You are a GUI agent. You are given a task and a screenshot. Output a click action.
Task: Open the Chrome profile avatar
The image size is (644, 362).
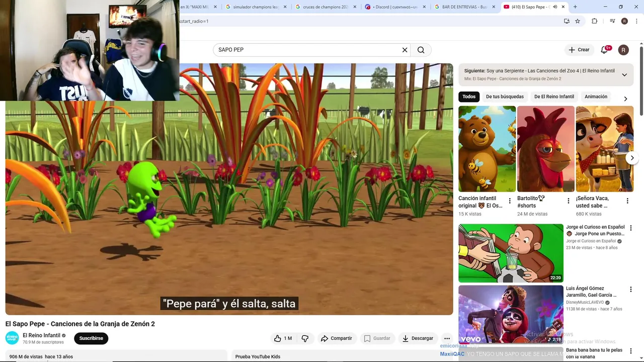[624, 21]
